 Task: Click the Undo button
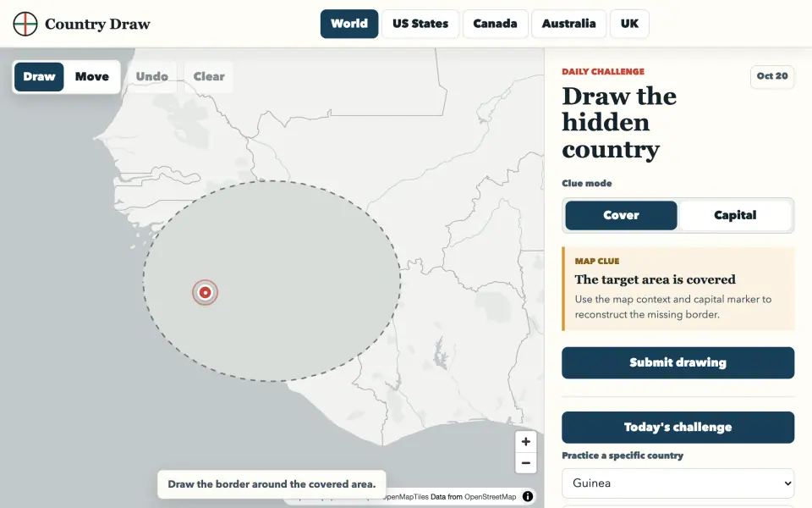tap(151, 77)
